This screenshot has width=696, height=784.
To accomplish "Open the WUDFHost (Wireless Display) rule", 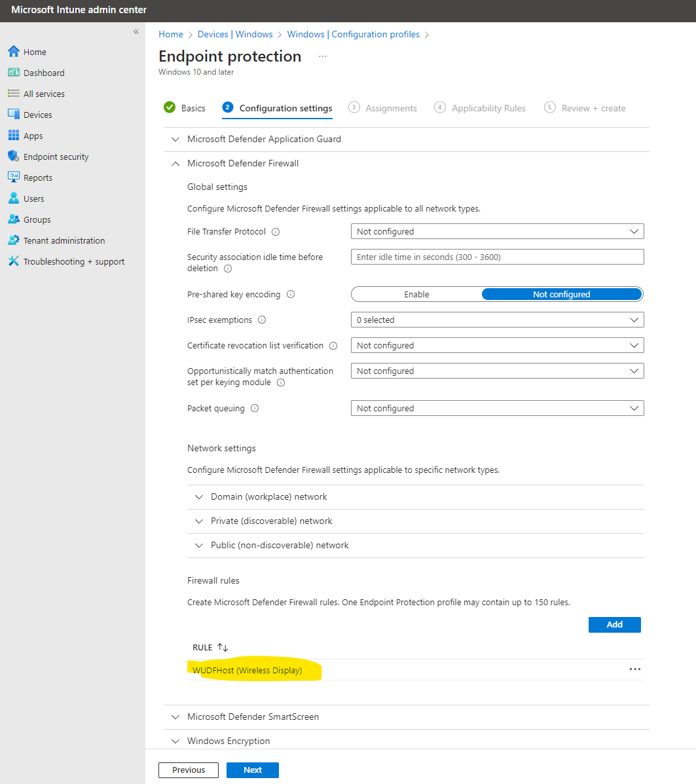I will click(x=247, y=670).
